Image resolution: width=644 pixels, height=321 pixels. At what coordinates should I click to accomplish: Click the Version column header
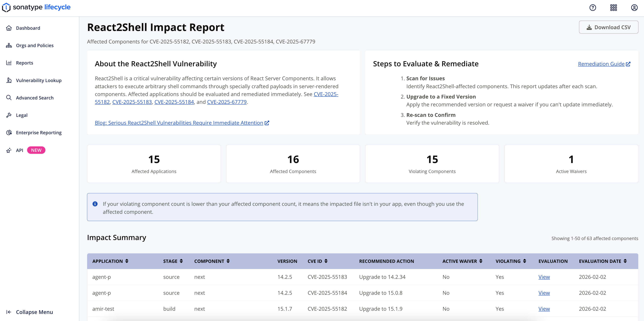pyautogui.click(x=287, y=261)
